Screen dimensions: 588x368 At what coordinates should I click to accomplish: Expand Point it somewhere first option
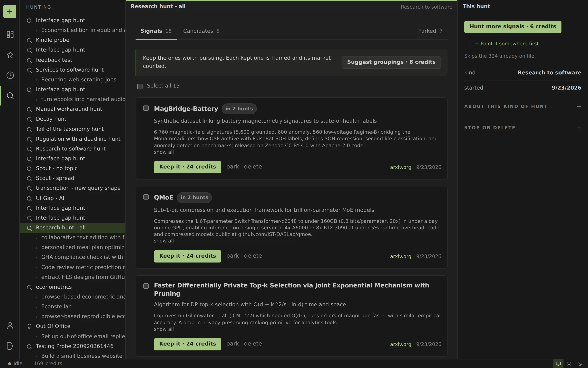(x=507, y=44)
